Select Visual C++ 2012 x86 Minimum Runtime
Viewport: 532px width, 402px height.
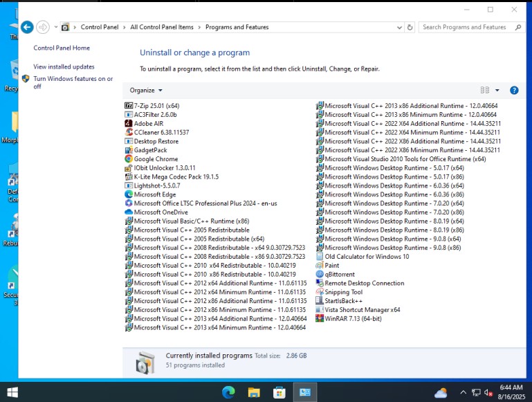click(215, 310)
